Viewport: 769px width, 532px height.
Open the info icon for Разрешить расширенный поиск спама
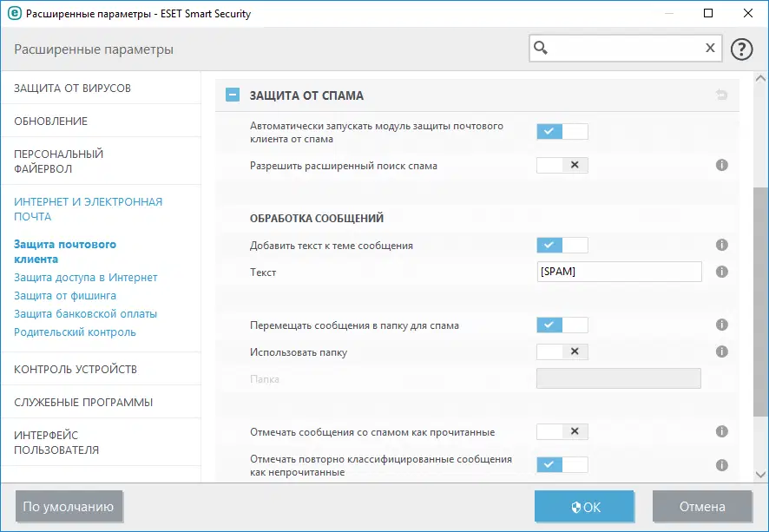pyautogui.click(x=721, y=165)
